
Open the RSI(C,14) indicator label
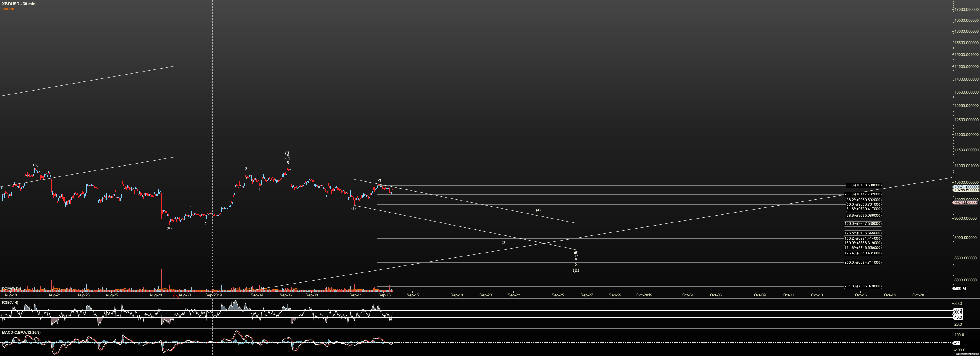[10, 302]
